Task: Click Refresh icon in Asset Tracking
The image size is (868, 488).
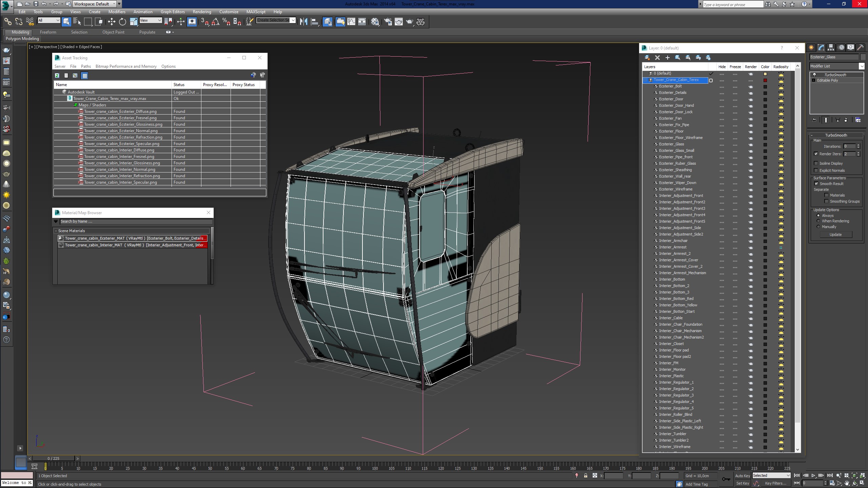Action: coord(57,76)
